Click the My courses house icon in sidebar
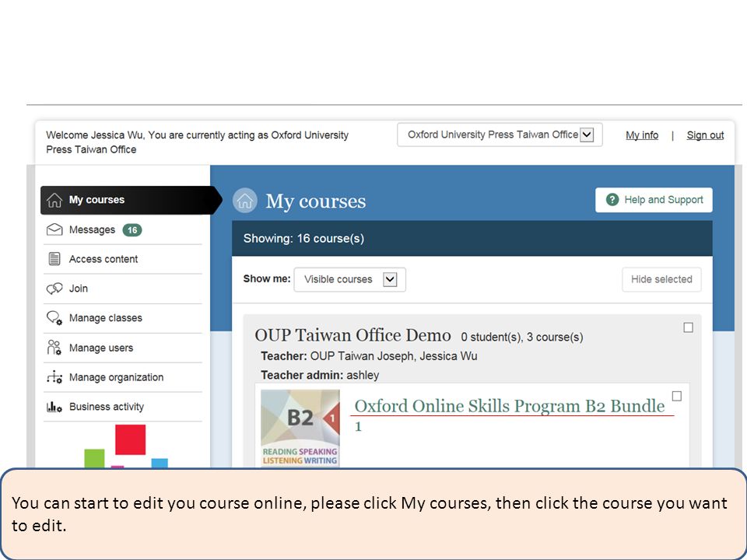Screen dimensions: 747x560 [54, 200]
